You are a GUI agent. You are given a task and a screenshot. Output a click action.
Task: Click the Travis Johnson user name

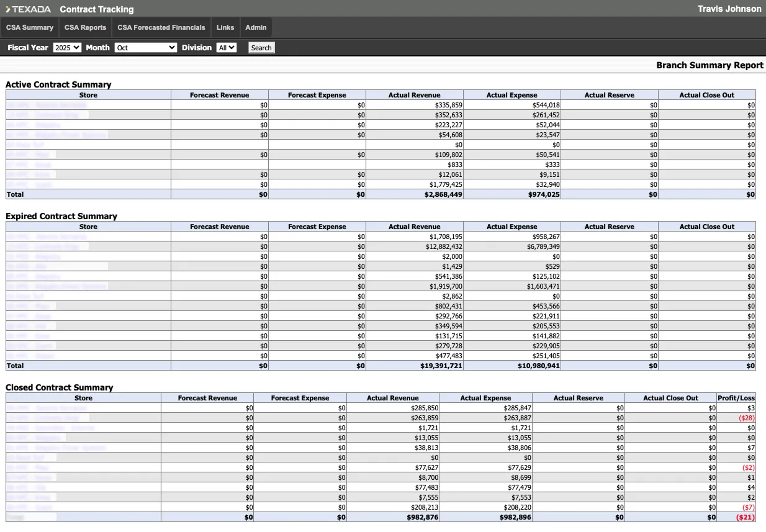[729, 9]
